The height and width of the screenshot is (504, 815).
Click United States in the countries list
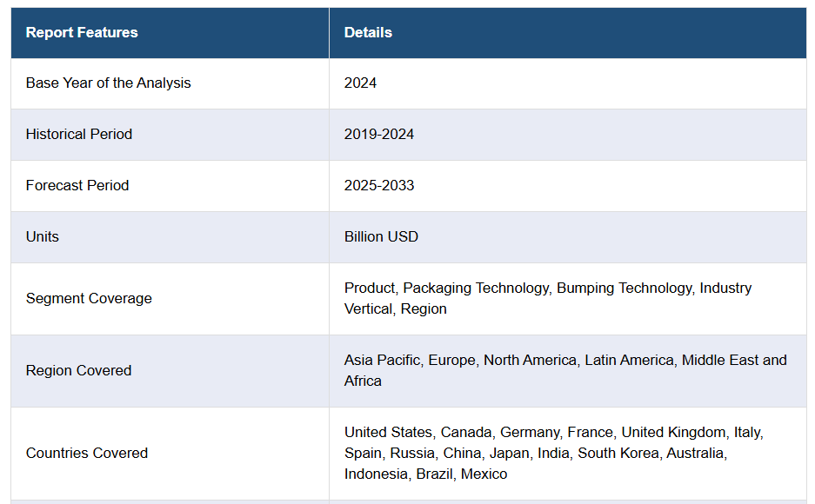tap(388, 433)
